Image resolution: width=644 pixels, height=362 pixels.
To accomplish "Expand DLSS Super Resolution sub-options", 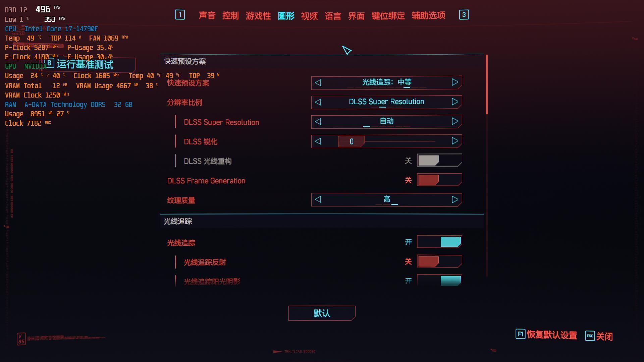I will pos(222,122).
